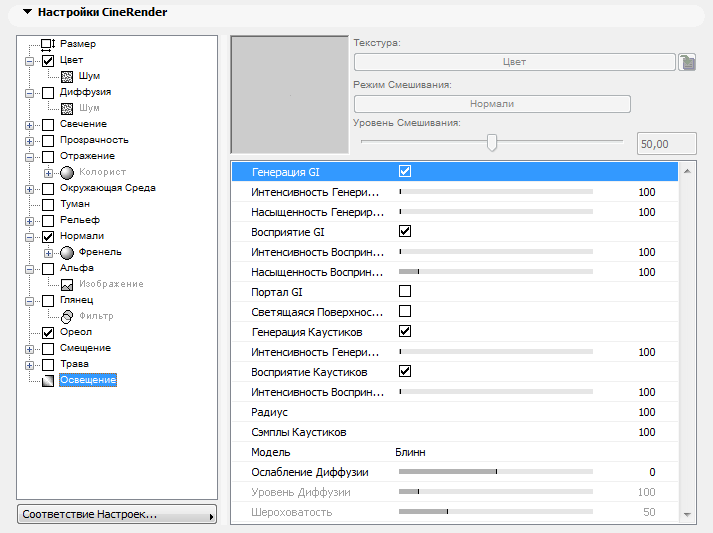This screenshot has width=713, height=533.
Task: Open the Цвет texture dropdown button
Action: coord(514,62)
